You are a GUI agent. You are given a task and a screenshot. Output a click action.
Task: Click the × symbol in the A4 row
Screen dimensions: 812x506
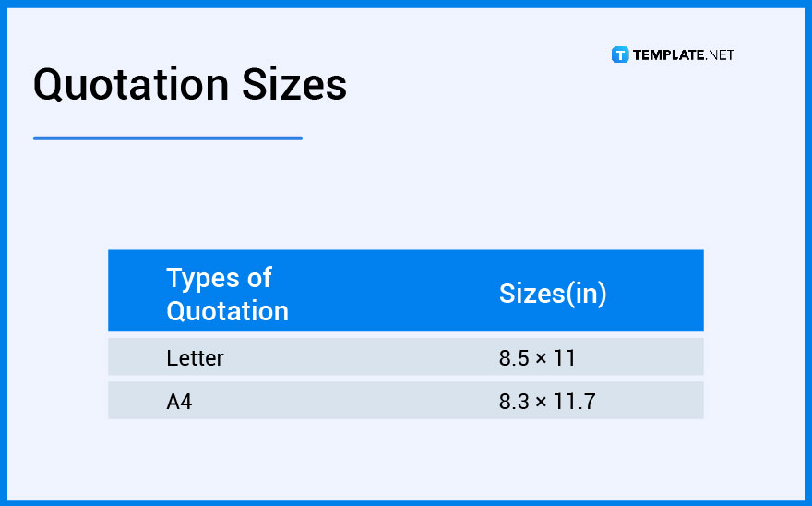(x=542, y=403)
